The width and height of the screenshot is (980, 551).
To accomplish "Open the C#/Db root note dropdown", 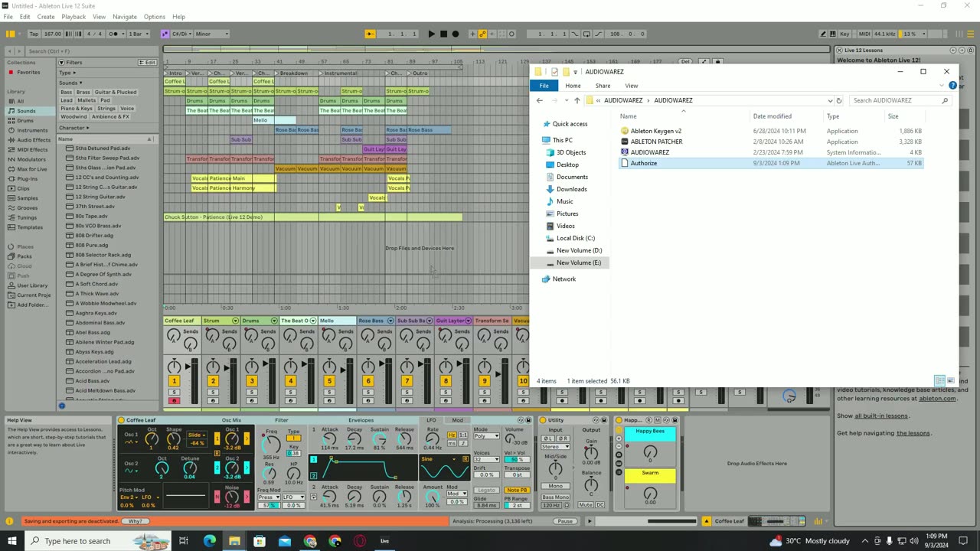I will (182, 34).
